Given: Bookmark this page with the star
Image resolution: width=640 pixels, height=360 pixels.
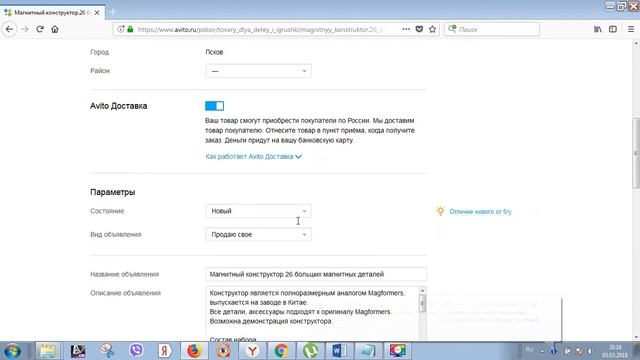Looking at the screenshot, I should pyautogui.click(x=432, y=29).
